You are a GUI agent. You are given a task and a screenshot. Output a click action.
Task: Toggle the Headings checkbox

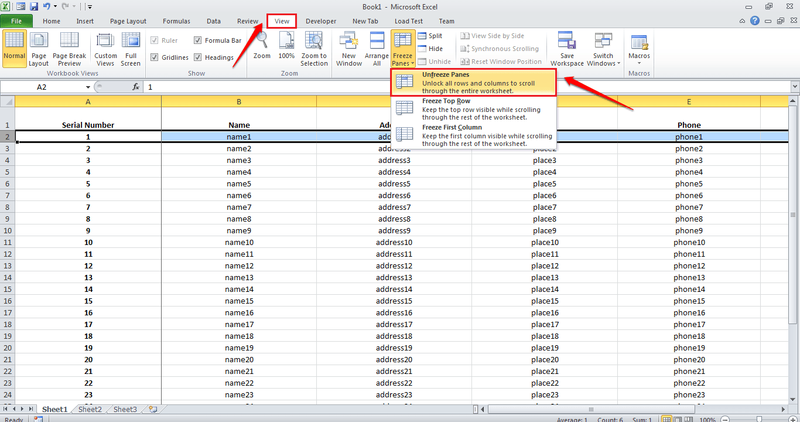click(197, 57)
